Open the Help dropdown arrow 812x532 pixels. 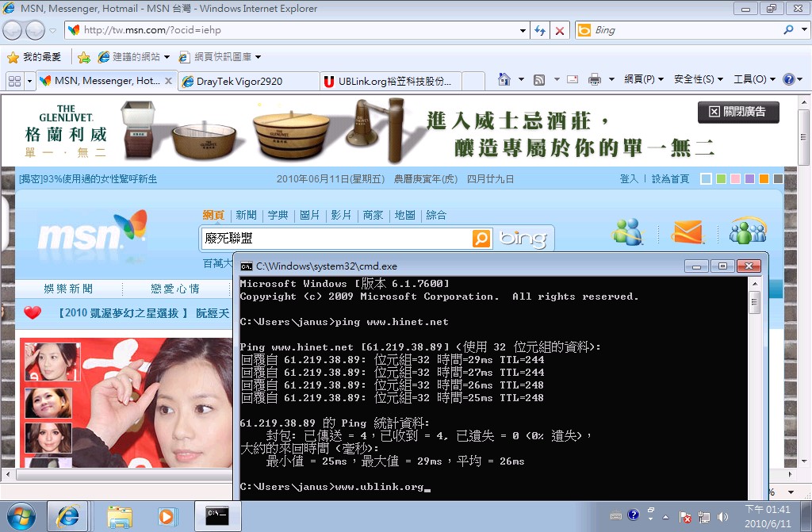tap(799, 79)
